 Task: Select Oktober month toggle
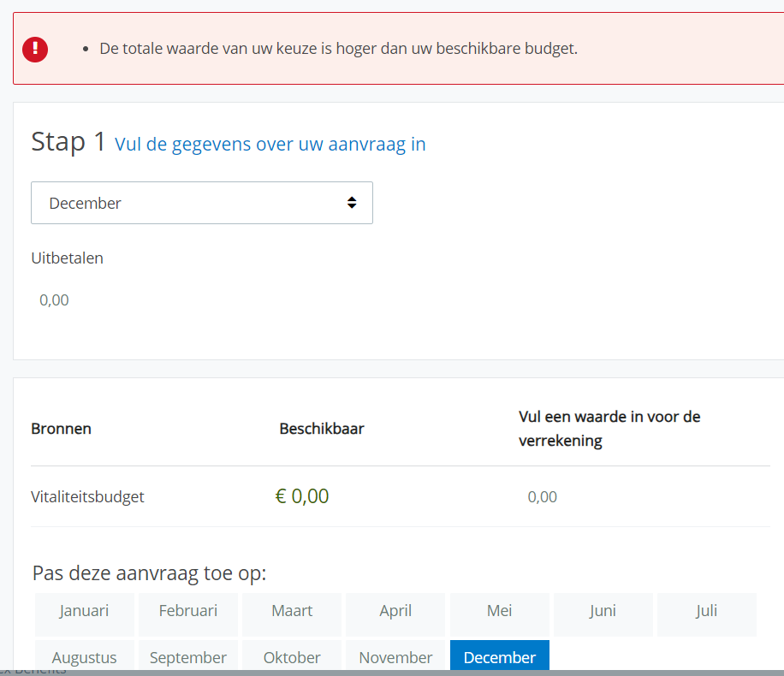[292, 657]
